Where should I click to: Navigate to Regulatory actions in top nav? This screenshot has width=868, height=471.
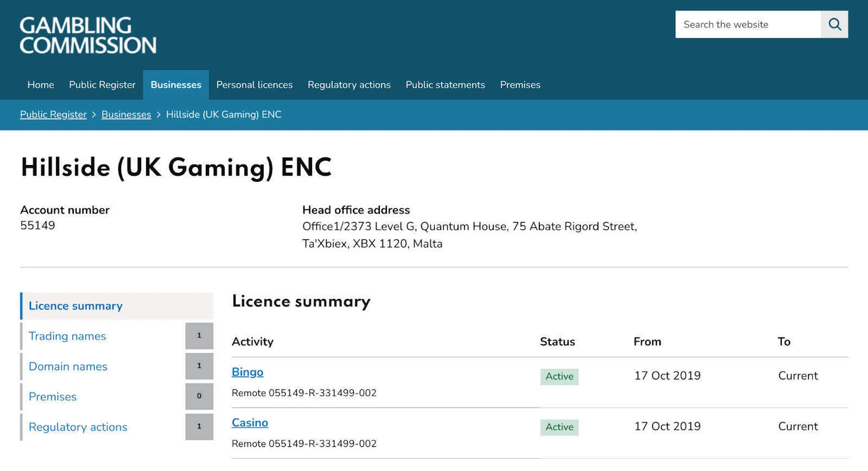(x=349, y=85)
